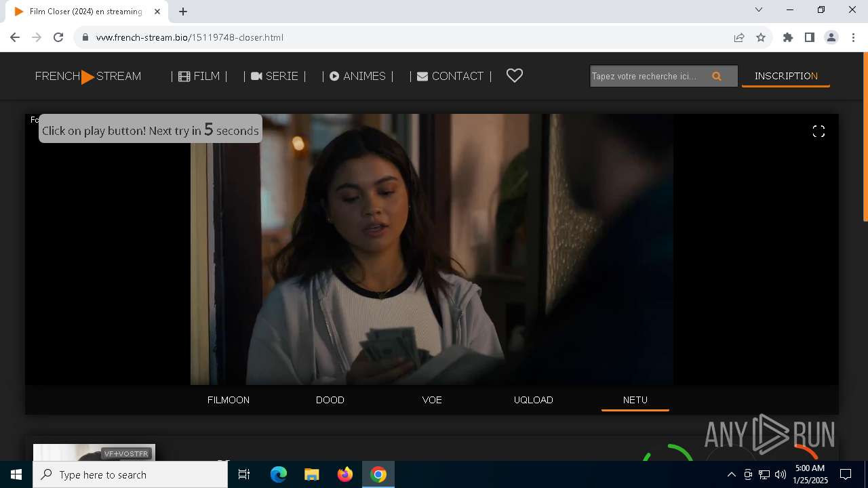Viewport: 868px width, 488px height.
Task: Open Task View
Action: coord(244,474)
